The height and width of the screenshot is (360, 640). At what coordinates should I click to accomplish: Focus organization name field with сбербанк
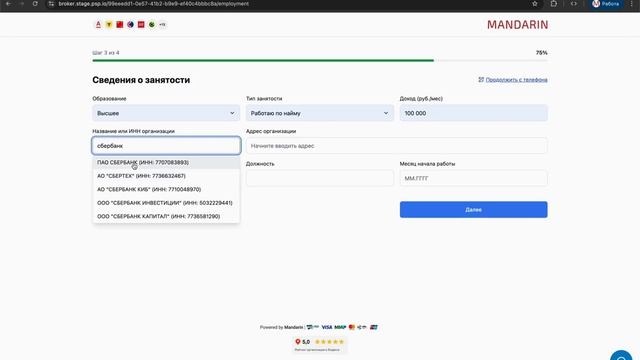pyautogui.click(x=166, y=146)
